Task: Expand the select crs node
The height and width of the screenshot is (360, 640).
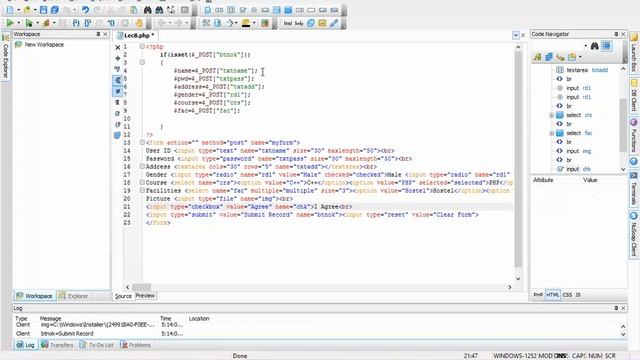Action: (x=551, y=115)
